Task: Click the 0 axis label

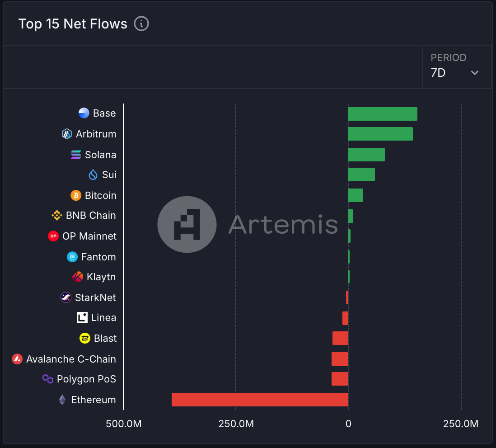Action: click(348, 424)
